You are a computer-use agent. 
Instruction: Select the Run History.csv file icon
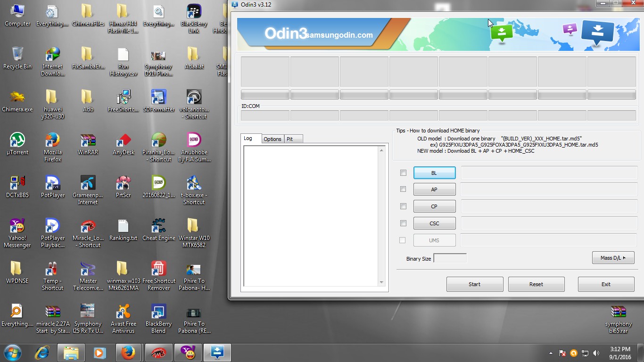124,61
